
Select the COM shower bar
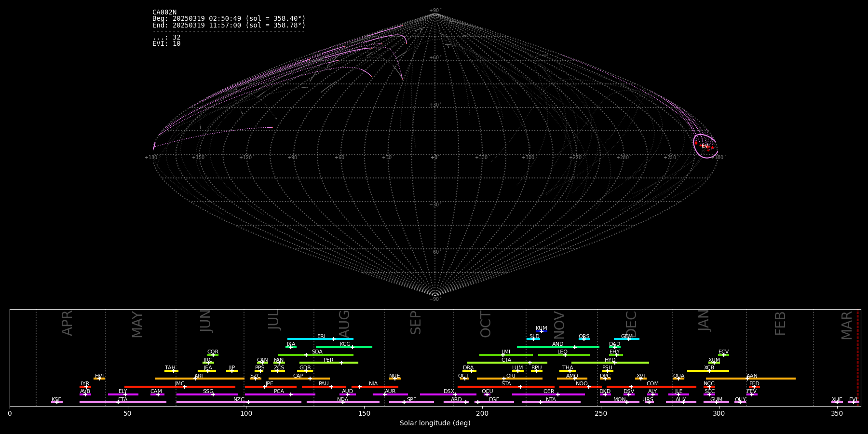pyautogui.click(x=652, y=386)
